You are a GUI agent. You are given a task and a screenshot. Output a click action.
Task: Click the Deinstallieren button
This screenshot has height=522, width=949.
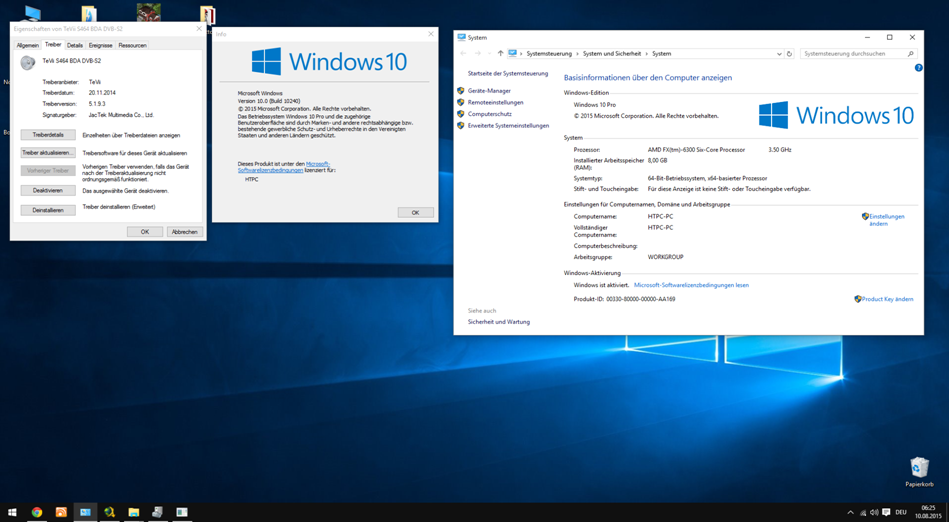coord(48,210)
